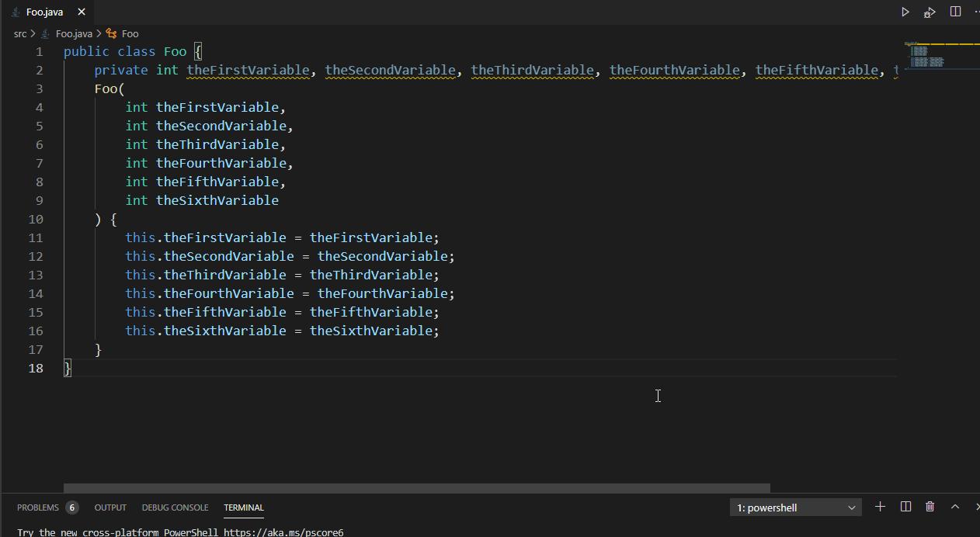Switch to the OUTPUT tab

coord(109,507)
